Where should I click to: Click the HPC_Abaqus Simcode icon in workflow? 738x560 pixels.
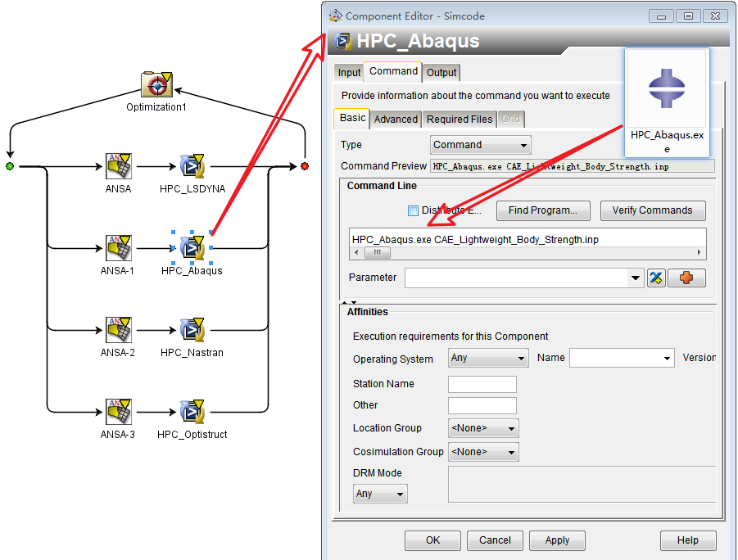[x=192, y=248]
